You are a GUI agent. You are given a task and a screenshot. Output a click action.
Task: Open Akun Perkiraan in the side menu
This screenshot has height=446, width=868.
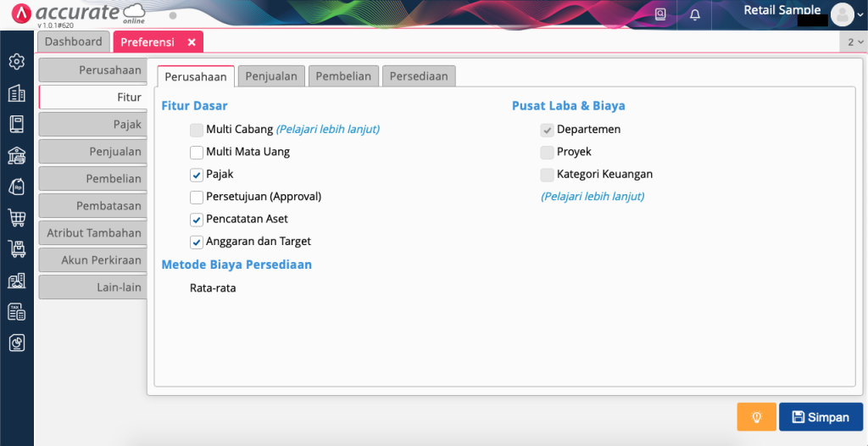(93, 260)
